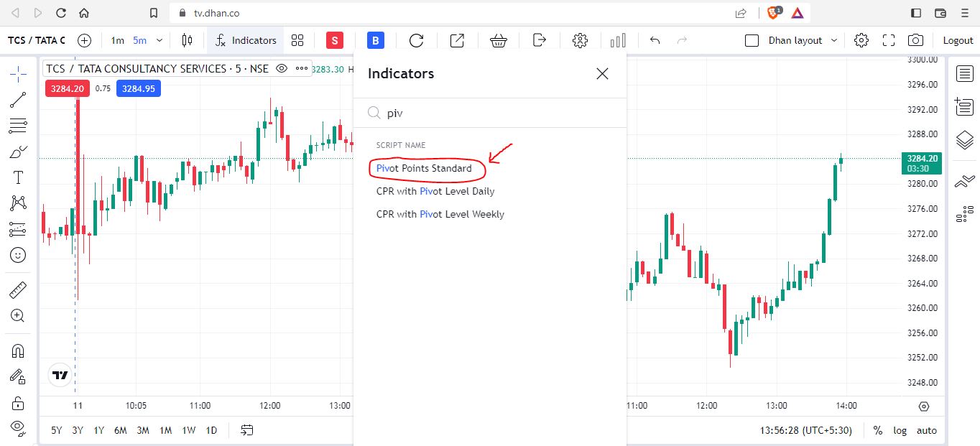
Task: Click the red S sell button
Action: (334, 40)
